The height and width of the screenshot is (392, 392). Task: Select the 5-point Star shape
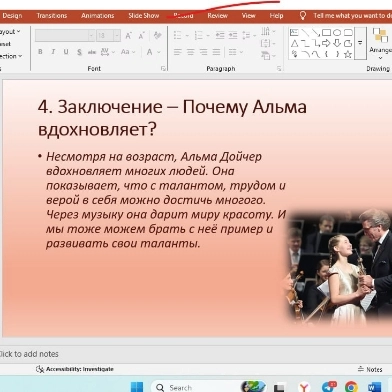point(348,54)
